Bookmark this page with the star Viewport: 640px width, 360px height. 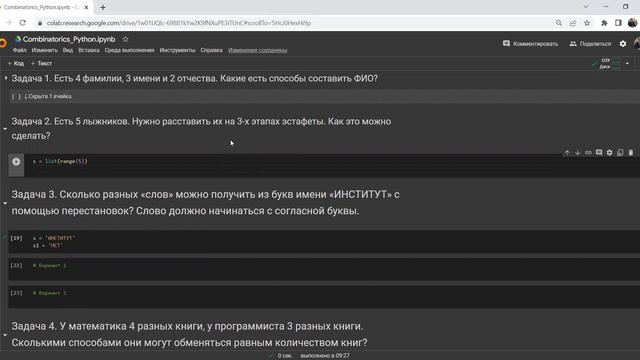pyautogui.click(x=587, y=23)
